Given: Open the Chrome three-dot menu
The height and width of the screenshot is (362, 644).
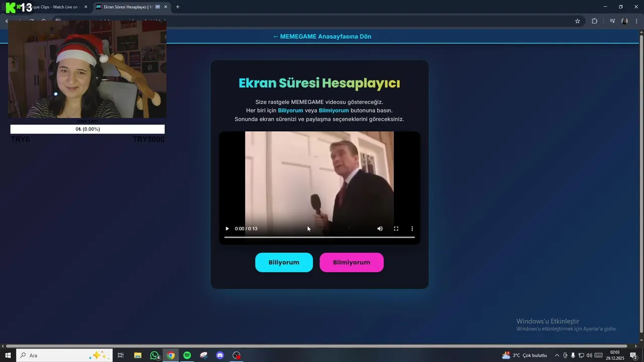Looking at the screenshot, I should (x=636, y=21).
